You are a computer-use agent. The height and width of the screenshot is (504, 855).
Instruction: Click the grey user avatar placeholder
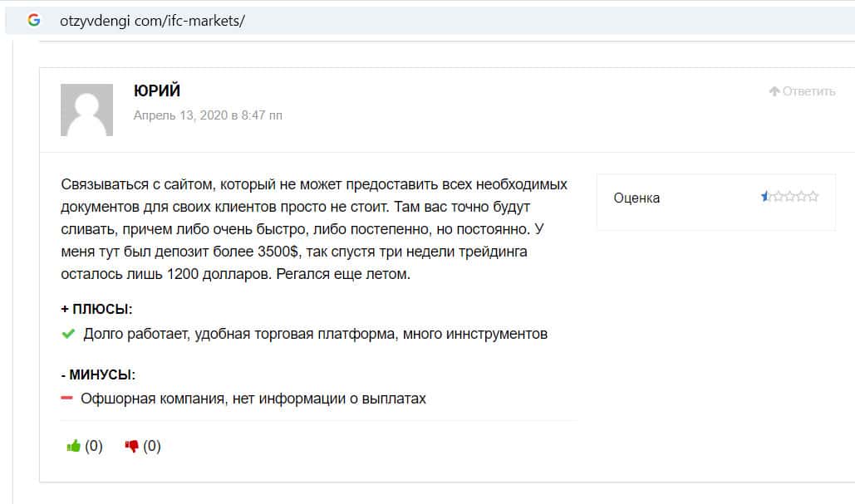point(86,110)
